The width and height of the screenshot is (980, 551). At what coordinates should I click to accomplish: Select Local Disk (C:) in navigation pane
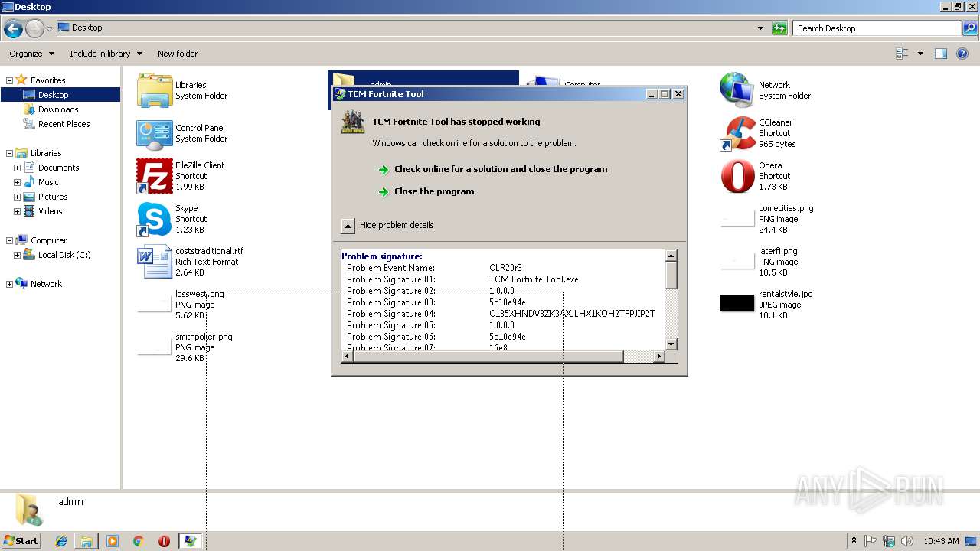point(64,255)
